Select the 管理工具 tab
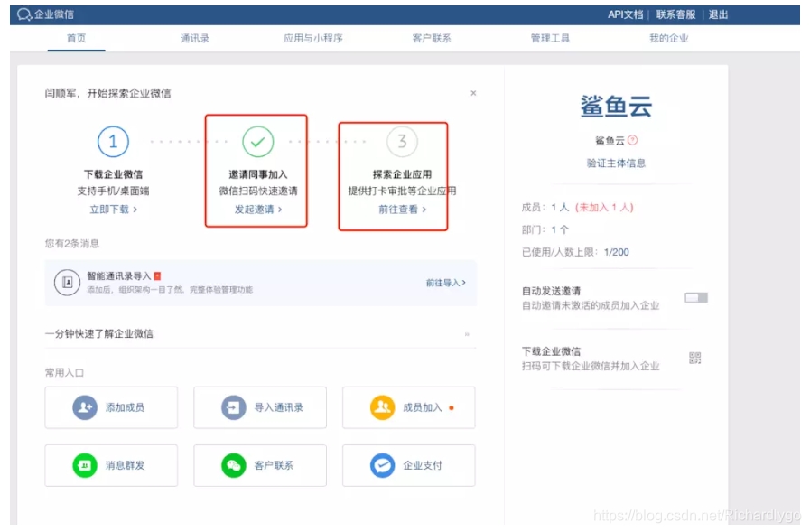 point(550,38)
